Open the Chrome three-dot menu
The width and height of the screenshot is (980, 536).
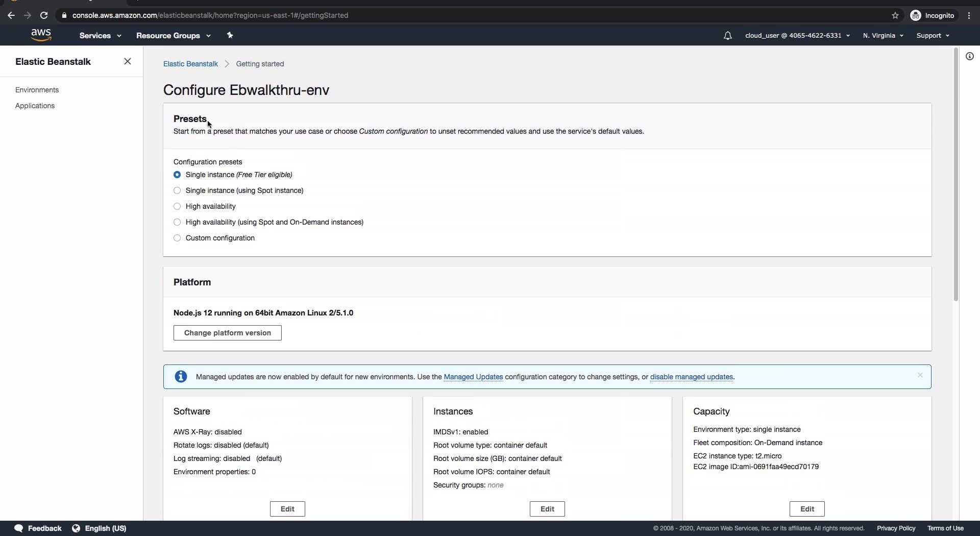969,15
